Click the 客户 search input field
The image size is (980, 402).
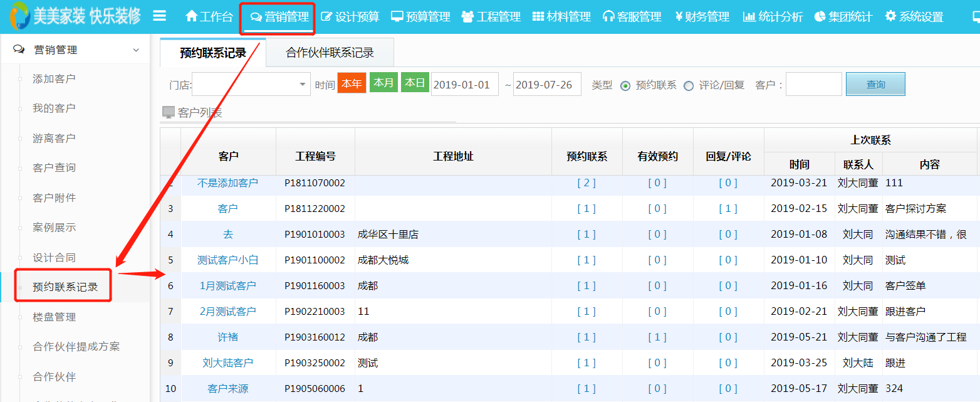813,85
